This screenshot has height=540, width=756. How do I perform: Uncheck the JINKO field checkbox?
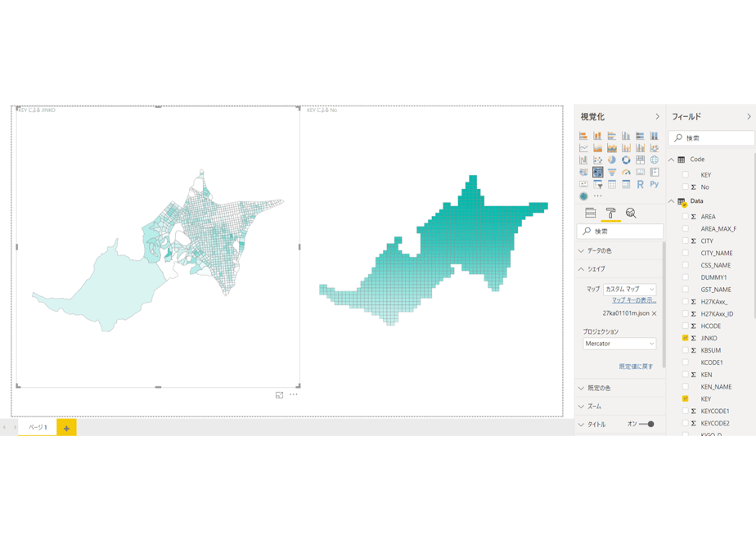click(685, 338)
